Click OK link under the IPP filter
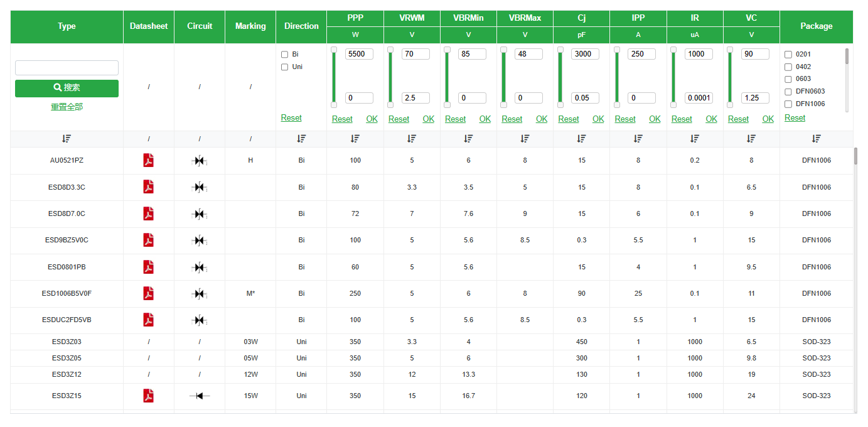 pyautogui.click(x=655, y=119)
